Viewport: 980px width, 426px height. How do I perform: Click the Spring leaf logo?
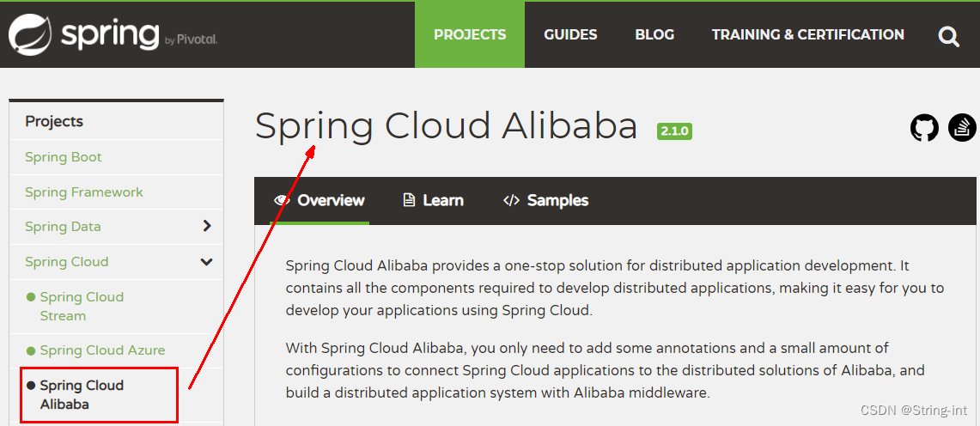[x=31, y=33]
